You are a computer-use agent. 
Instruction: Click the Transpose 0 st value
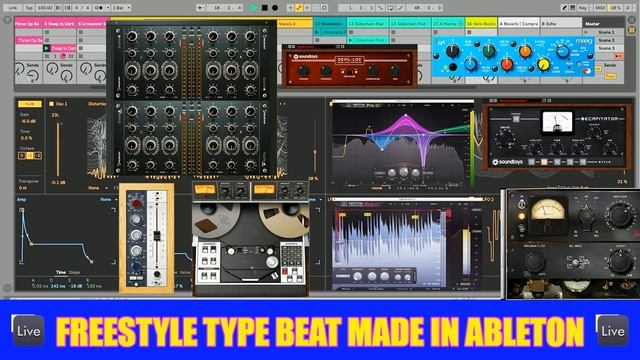[23, 188]
